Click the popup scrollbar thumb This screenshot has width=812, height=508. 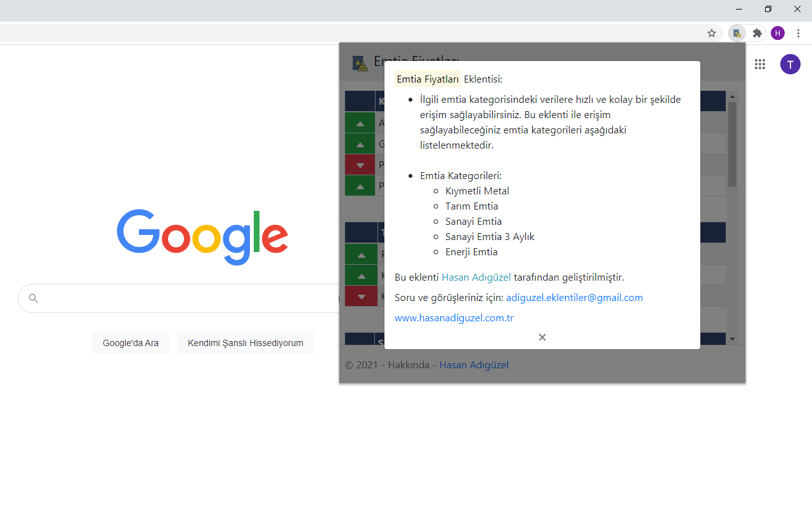[732, 144]
